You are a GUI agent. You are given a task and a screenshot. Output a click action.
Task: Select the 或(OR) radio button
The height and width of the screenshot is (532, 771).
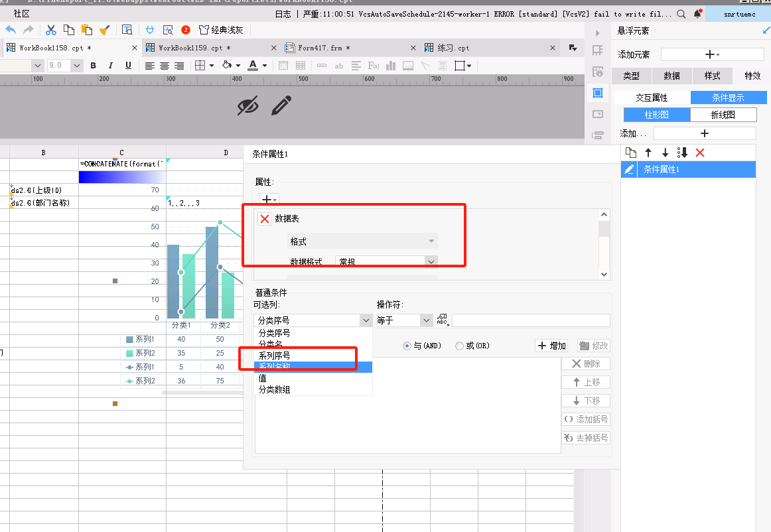tap(459, 346)
